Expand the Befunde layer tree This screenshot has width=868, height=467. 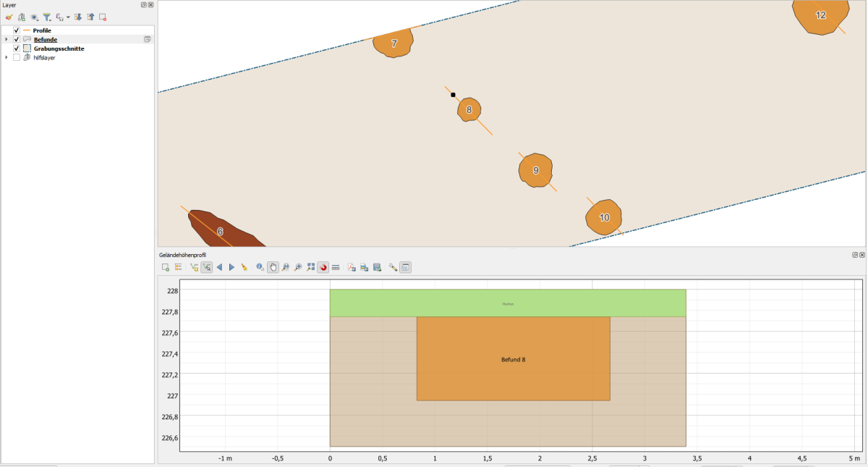[7, 39]
